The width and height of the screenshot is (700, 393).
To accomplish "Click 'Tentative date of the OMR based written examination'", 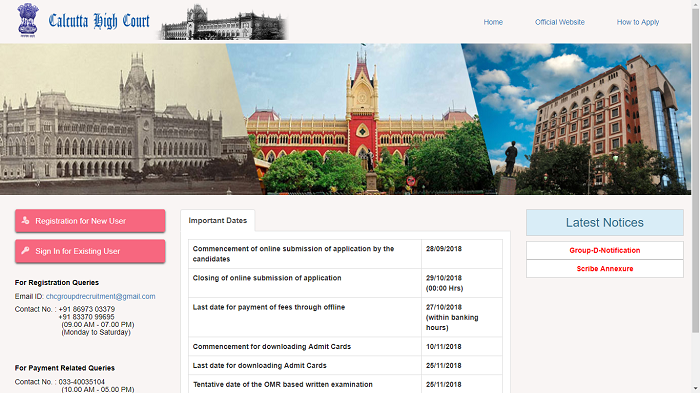I will coord(283,385).
